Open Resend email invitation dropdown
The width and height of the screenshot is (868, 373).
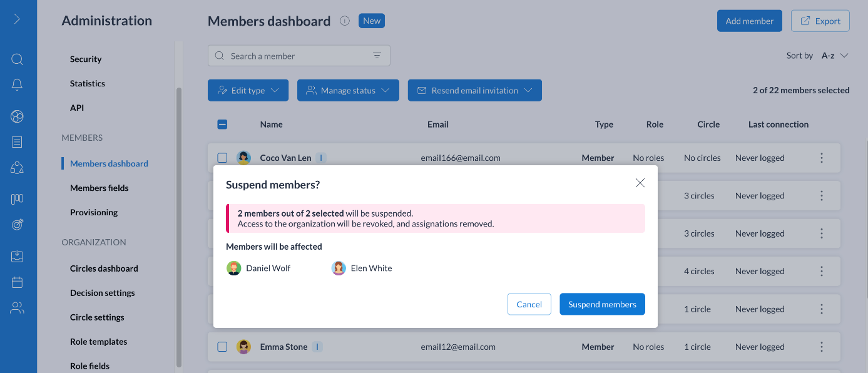click(x=475, y=90)
